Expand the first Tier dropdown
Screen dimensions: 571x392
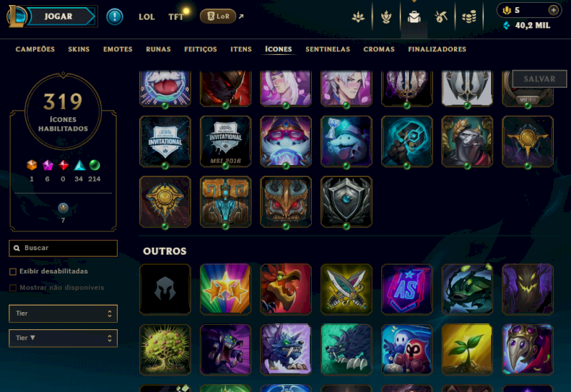pyautogui.click(x=63, y=313)
